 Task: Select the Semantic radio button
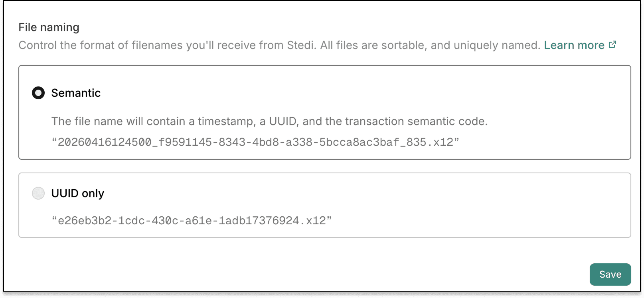(38, 93)
